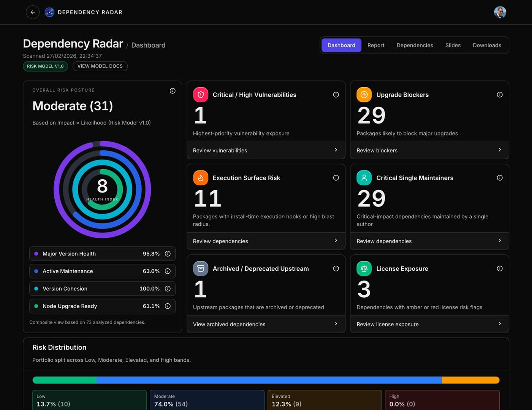Click the Risk Distribution progress bar
The height and width of the screenshot is (410, 532).
(266, 380)
